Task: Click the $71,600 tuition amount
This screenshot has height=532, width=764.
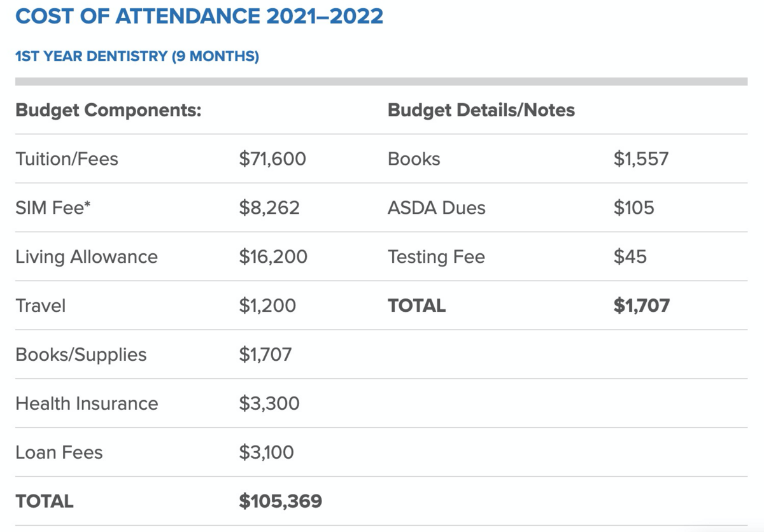Action: [272, 158]
